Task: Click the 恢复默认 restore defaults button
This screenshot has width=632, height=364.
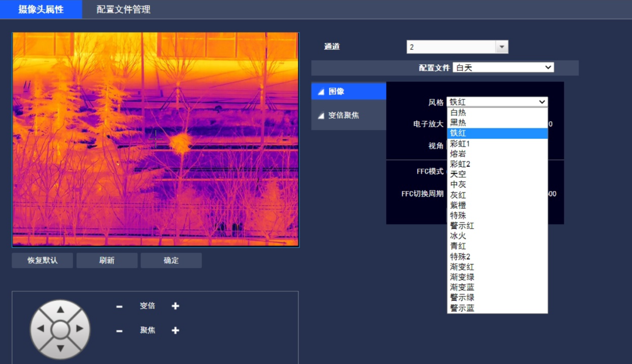Action: 41,260
